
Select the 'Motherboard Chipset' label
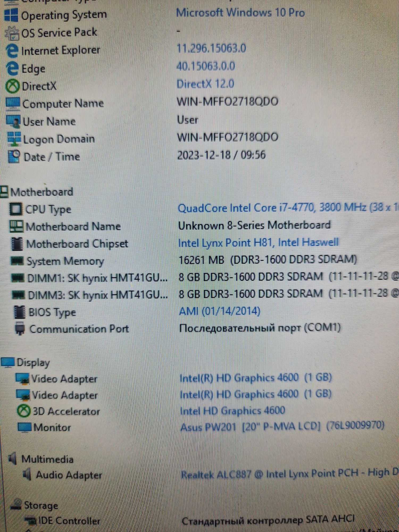pyautogui.click(x=77, y=244)
